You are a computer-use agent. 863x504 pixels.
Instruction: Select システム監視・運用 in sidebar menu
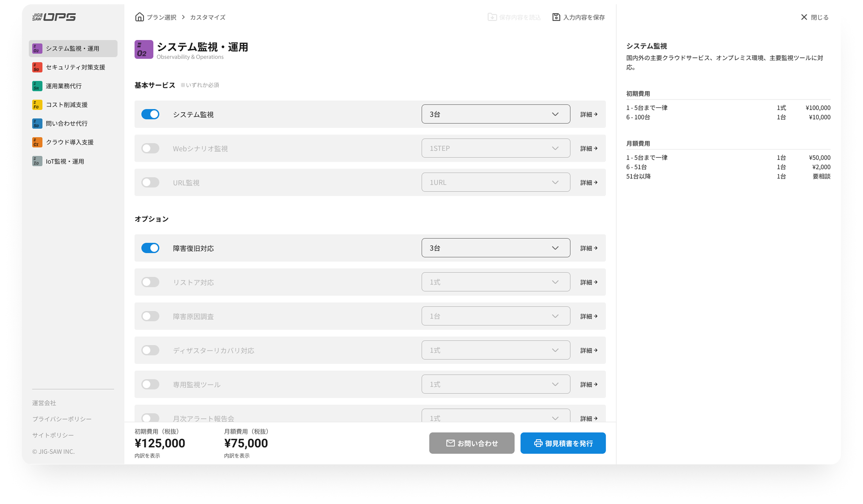pyautogui.click(x=73, y=48)
